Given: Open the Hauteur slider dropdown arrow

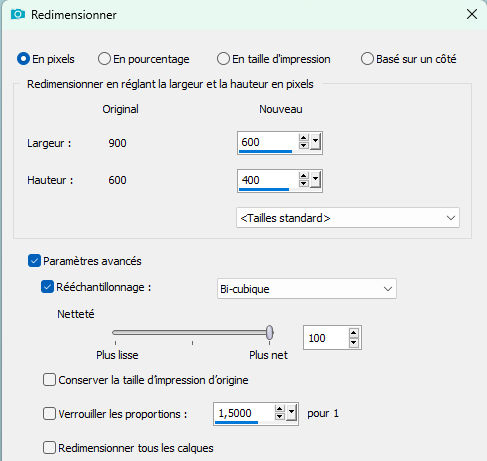Looking at the screenshot, I should tap(315, 180).
